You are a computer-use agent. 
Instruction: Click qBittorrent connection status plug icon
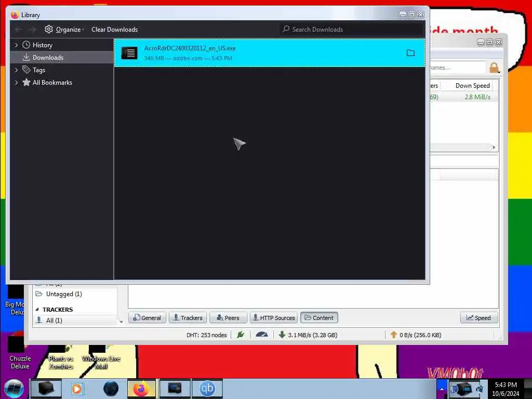[241, 335]
